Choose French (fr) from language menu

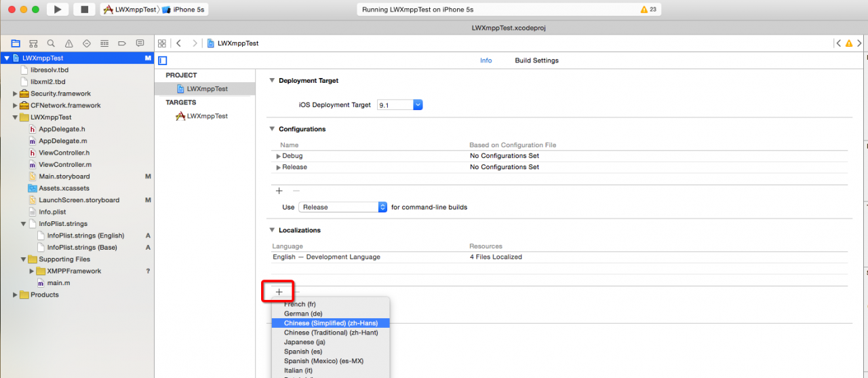(x=331, y=304)
